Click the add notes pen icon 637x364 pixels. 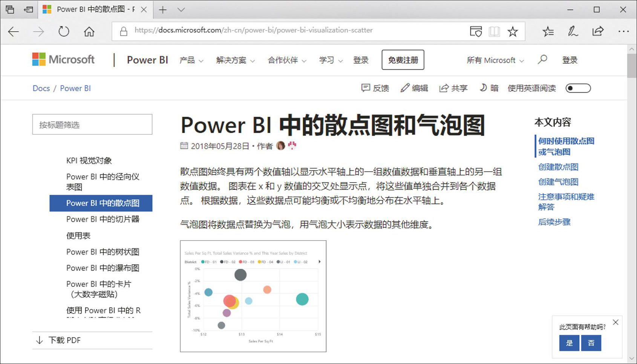573,31
